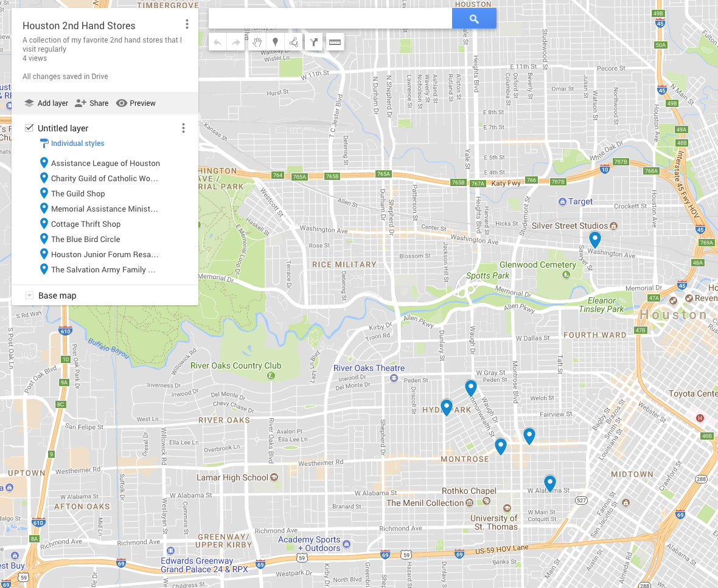Click the paint roller style icon
Viewport: 718px width, 588px height.
point(44,144)
